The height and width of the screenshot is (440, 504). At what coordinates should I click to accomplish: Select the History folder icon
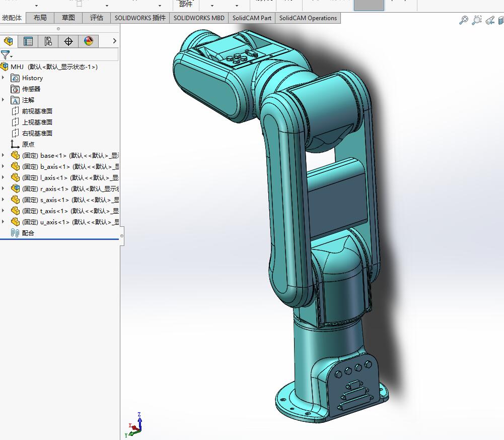click(15, 78)
